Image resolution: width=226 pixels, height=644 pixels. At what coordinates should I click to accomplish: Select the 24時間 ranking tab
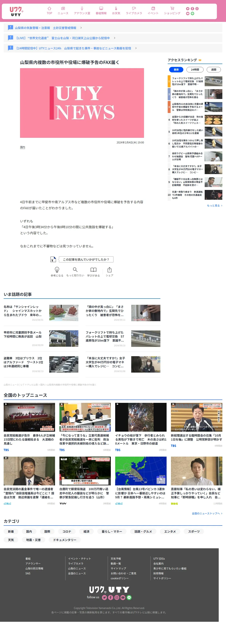click(195, 70)
